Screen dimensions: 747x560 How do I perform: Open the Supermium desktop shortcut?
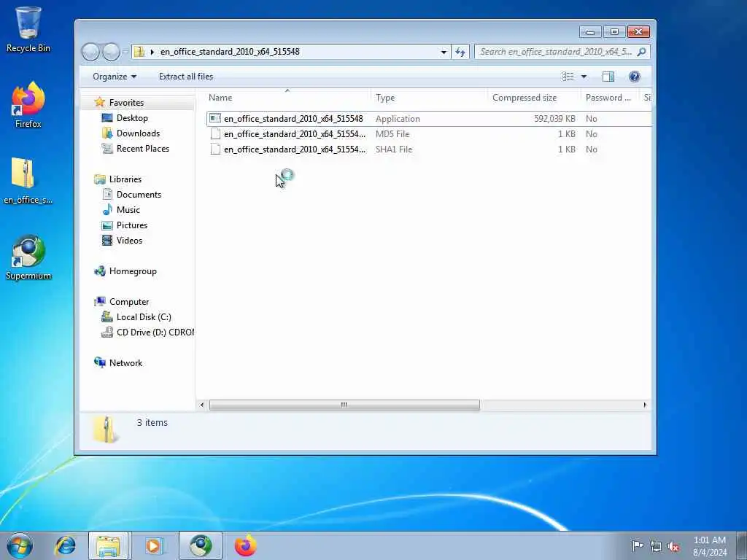tap(28, 257)
